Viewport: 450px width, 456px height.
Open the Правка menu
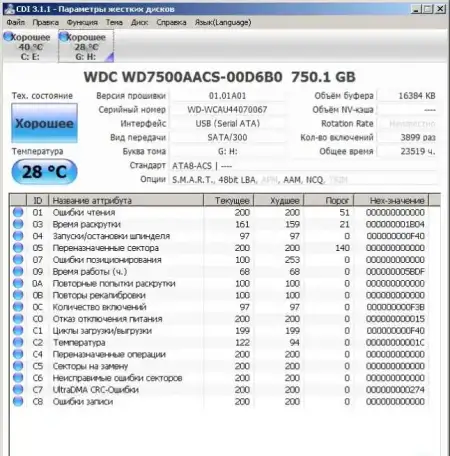point(45,22)
